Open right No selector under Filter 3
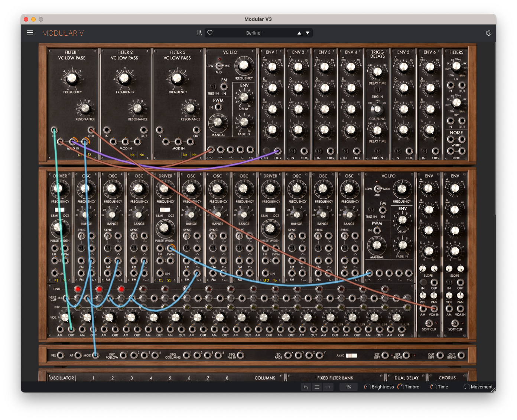 tap(194, 155)
